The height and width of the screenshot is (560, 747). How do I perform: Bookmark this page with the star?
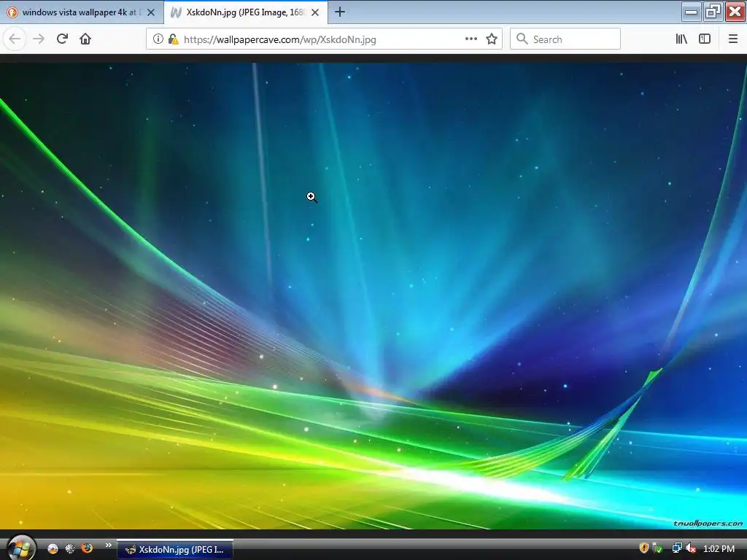492,39
